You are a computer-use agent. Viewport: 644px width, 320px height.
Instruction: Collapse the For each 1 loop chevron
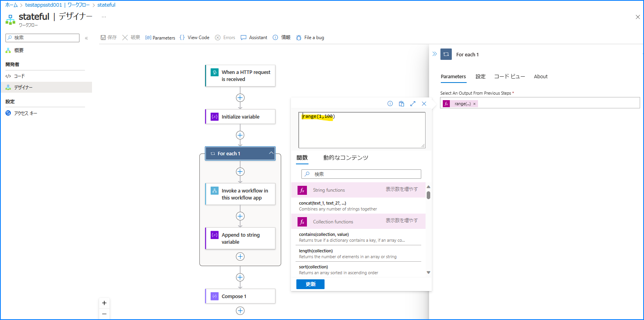271,153
